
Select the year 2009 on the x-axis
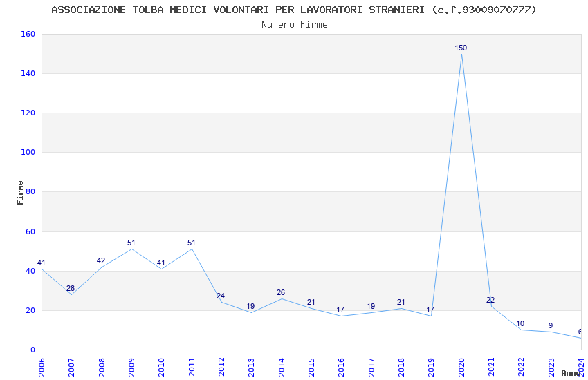click(131, 368)
